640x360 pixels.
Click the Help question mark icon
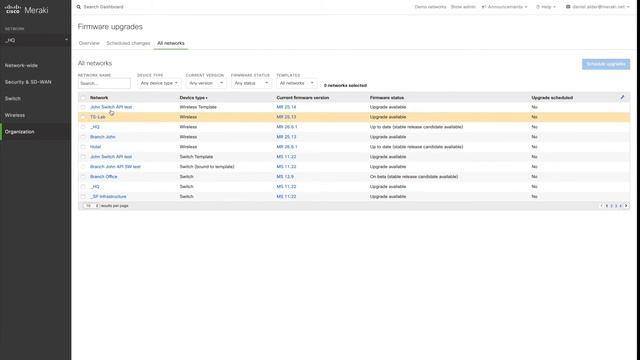(x=538, y=7)
